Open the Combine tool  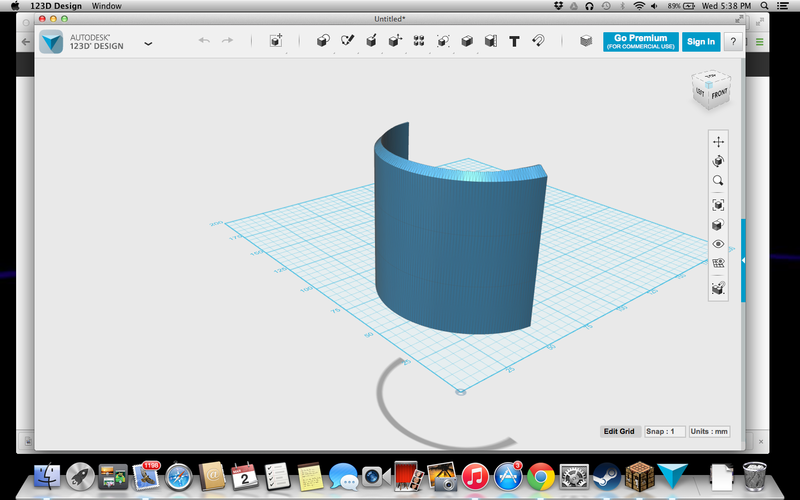(467, 41)
